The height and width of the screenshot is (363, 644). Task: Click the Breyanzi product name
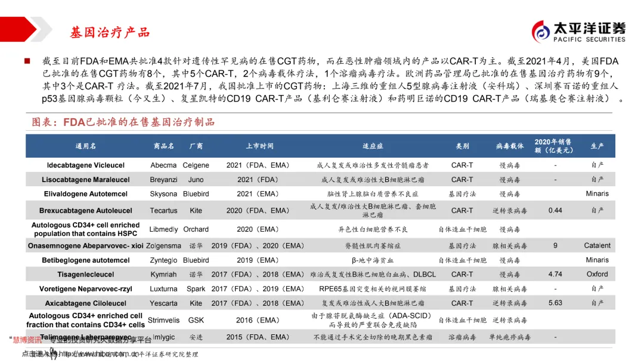pos(163,180)
